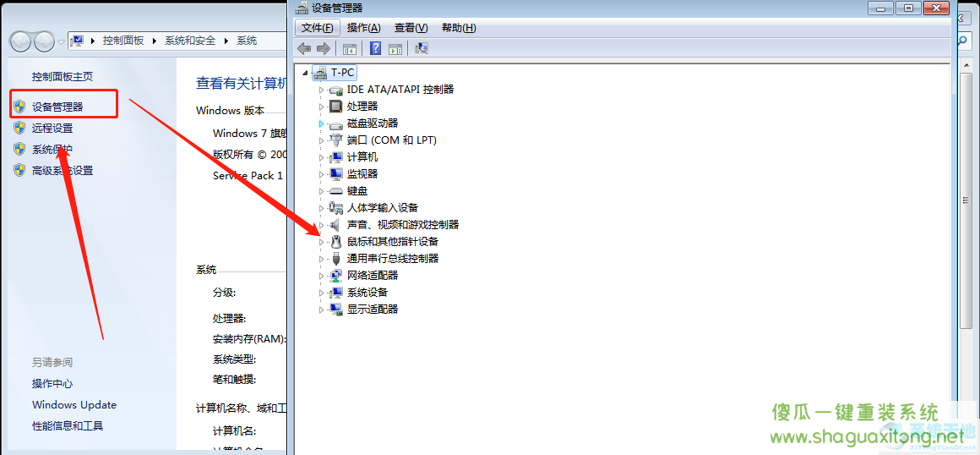Click the shield icon beside 设备管理器 link

tap(19, 107)
